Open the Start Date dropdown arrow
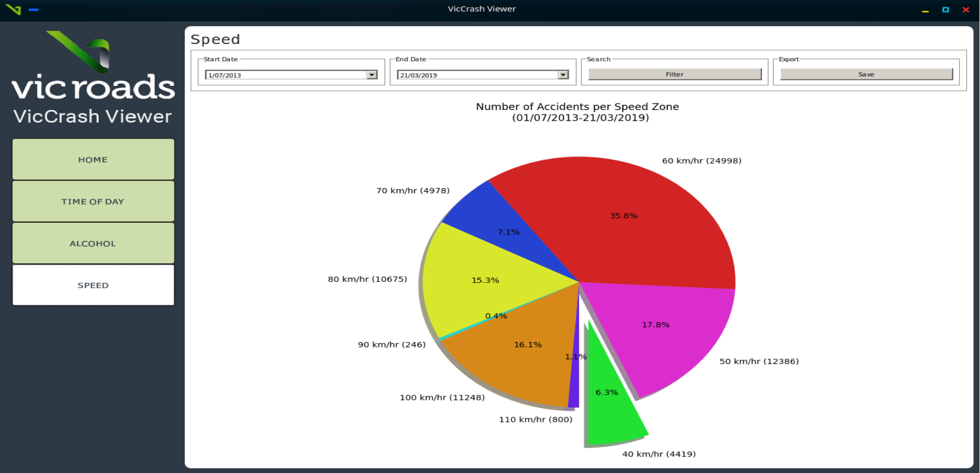 pos(371,75)
